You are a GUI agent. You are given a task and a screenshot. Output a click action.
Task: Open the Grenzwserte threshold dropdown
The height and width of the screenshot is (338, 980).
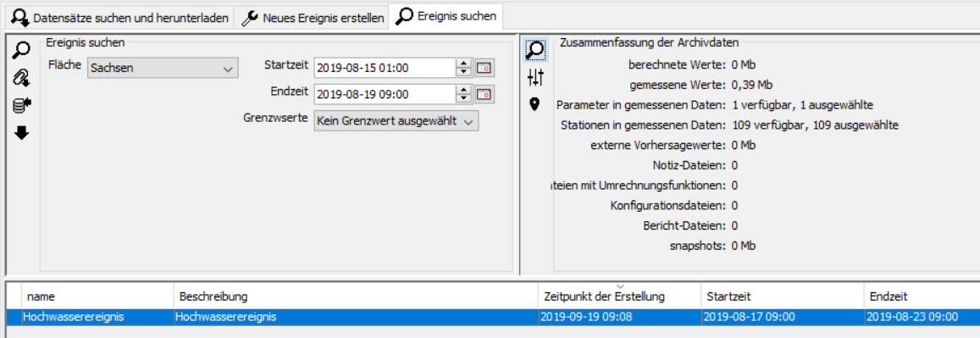[396, 121]
